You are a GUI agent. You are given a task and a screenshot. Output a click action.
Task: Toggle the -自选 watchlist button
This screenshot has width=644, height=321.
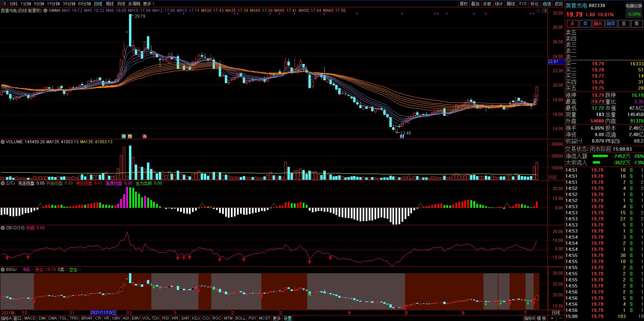(546, 4)
